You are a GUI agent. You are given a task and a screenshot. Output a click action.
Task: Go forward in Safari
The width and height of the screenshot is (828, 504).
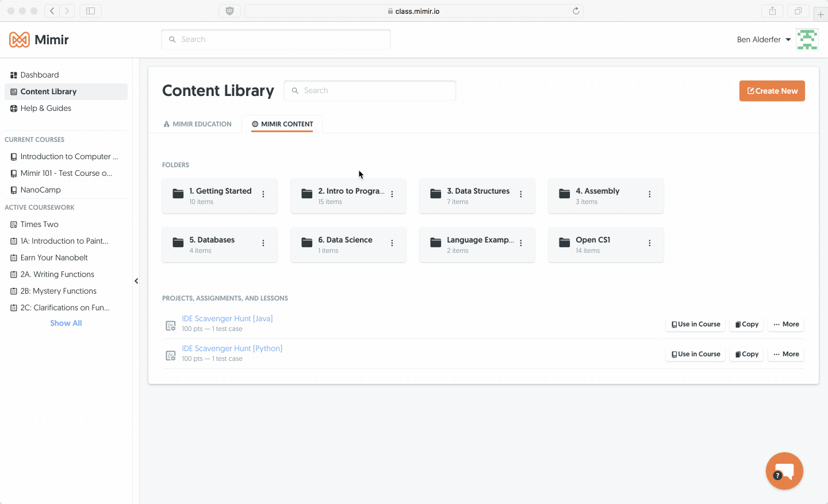tap(67, 11)
